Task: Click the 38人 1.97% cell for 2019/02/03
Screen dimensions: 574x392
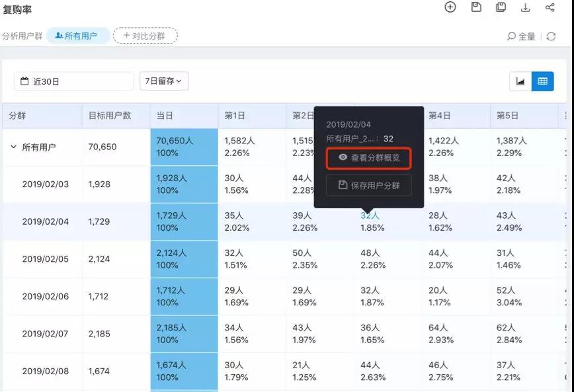Action: coord(456,184)
